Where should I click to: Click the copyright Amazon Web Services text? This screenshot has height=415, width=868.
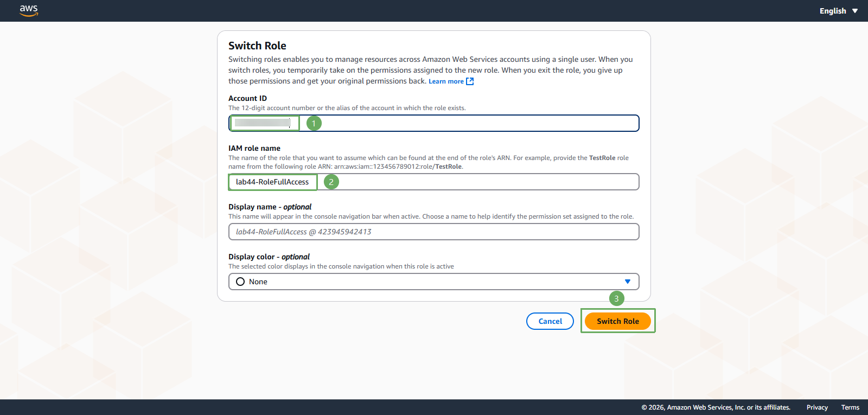click(716, 407)
